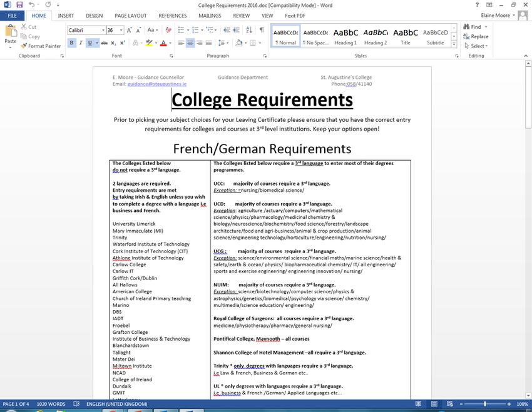Viewport: 532px width, 412px height.
Task: Click the Cut scissors icon
Action: click(24, 27)
